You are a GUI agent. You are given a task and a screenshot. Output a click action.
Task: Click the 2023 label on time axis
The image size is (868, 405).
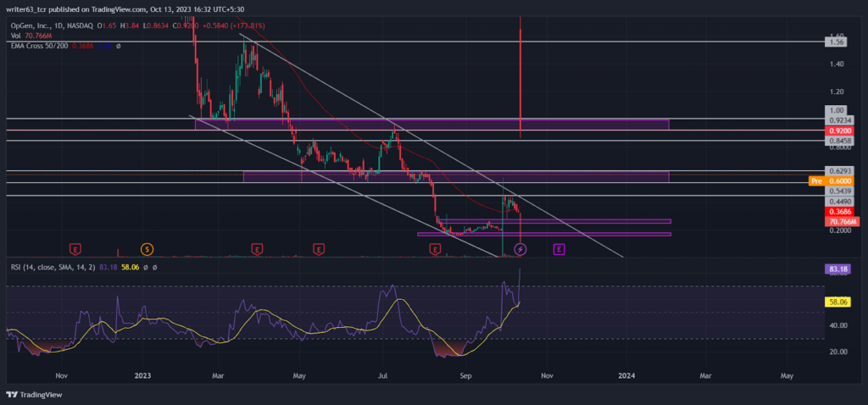click(x=142, y=375)
